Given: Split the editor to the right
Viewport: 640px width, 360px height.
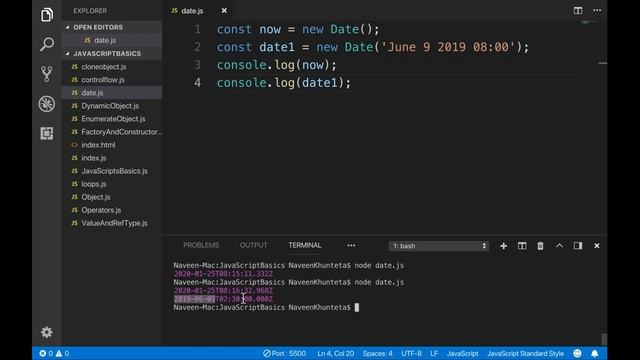Looking at the screenshot, I should pyautogui.click(x=578, y=11).
